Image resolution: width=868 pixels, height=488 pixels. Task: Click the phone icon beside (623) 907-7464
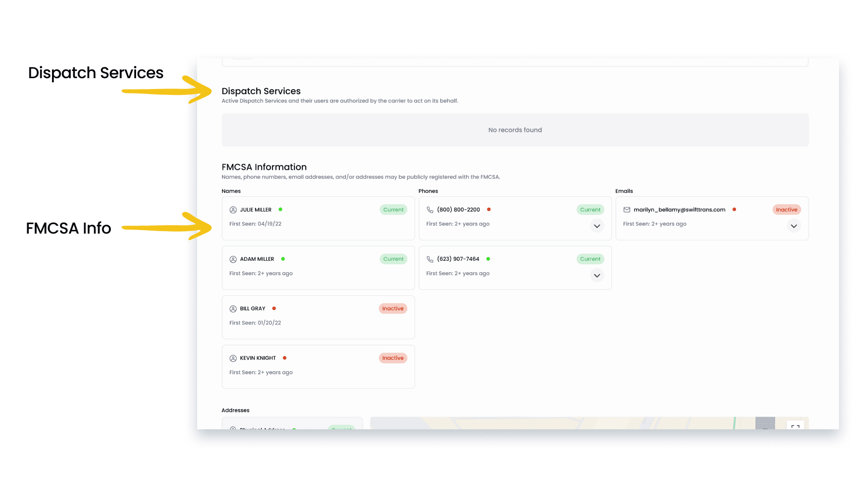pyautogui.click(x=430, y=259)
